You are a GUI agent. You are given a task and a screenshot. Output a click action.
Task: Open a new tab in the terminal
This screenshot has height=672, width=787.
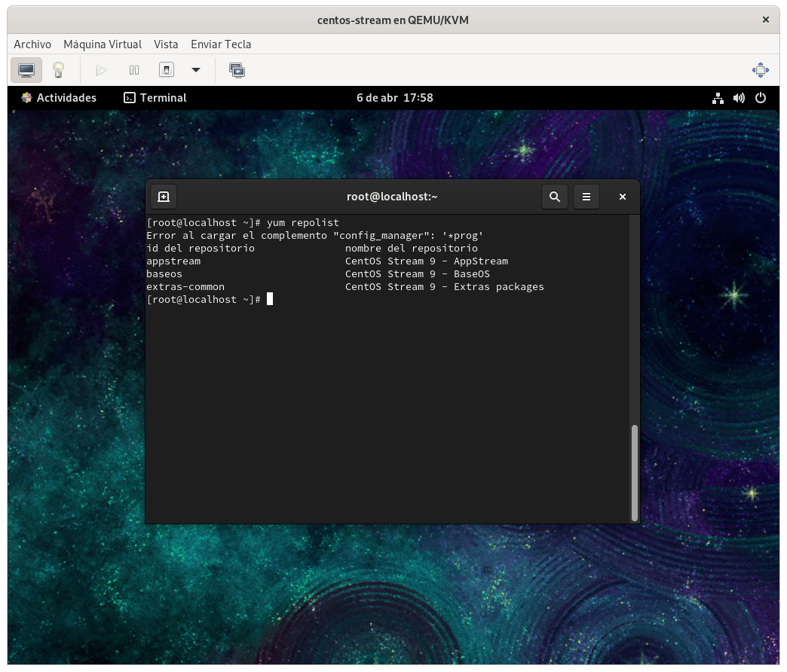point(164,197)
